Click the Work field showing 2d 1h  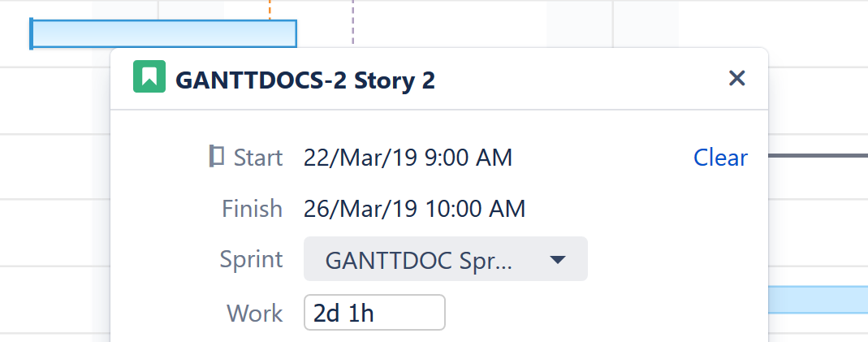(374, 313)
